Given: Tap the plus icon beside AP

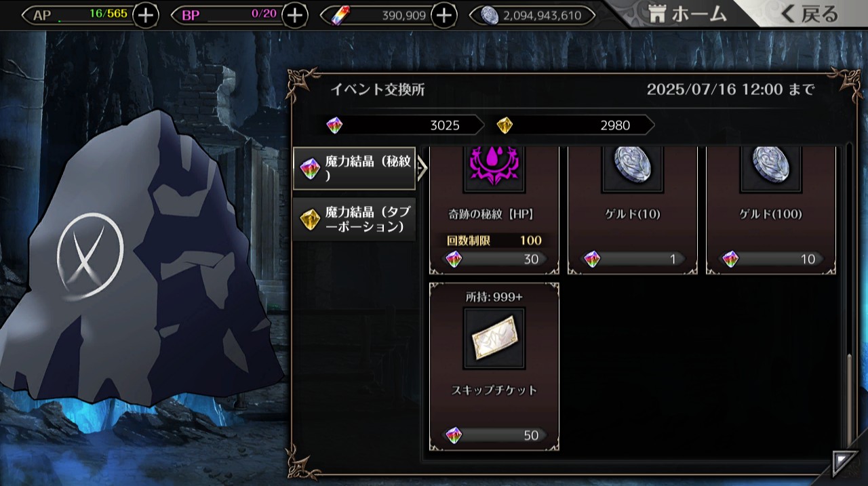Looking at the screenshot, I should coord(146,15).
